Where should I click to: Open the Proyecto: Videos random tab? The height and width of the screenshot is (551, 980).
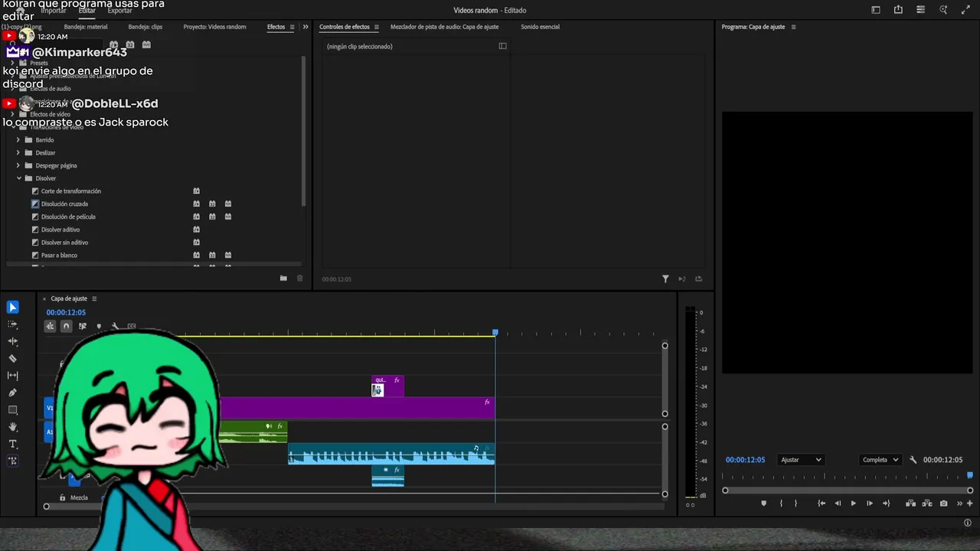214,27
